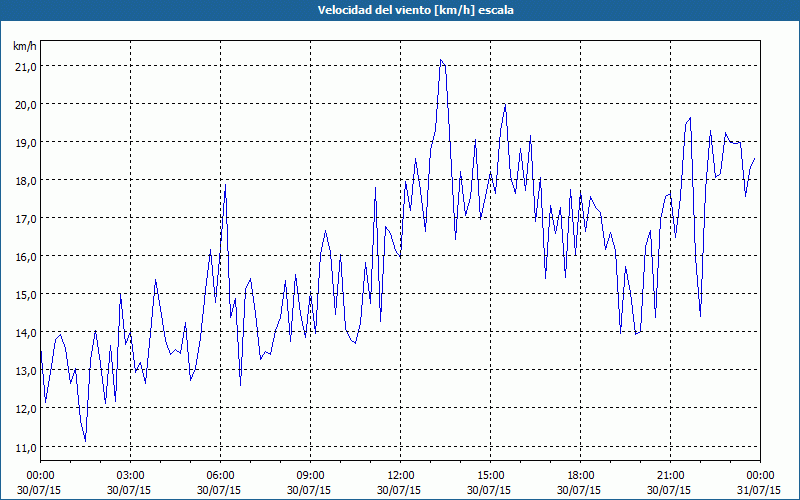This screenshot has height=500, width=800.
Task: Click the '06:00' time axis label
Action: click(x=220, y=476)
